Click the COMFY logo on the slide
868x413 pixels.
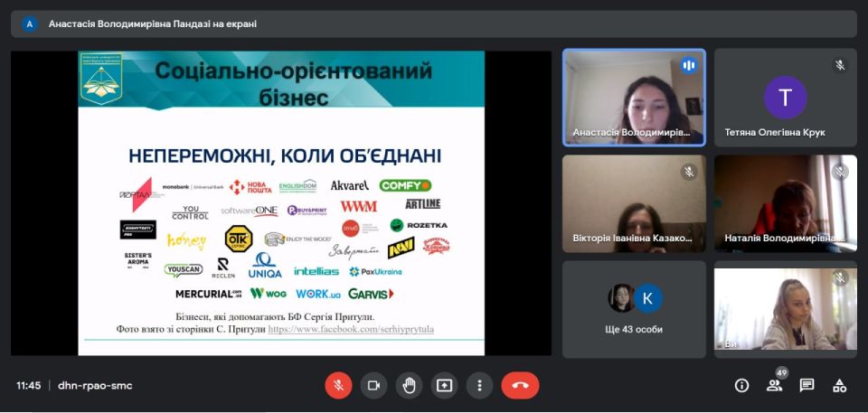405,185
